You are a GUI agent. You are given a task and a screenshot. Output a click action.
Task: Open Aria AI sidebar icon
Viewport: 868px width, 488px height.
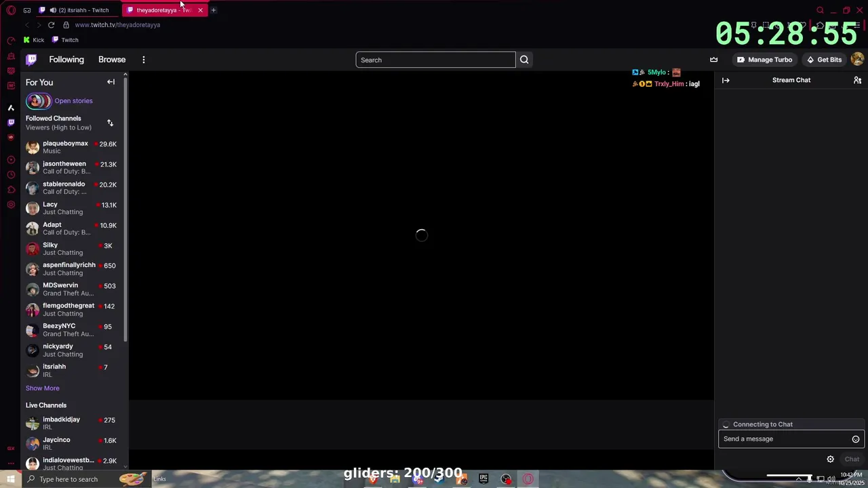[x=11, y=108]
